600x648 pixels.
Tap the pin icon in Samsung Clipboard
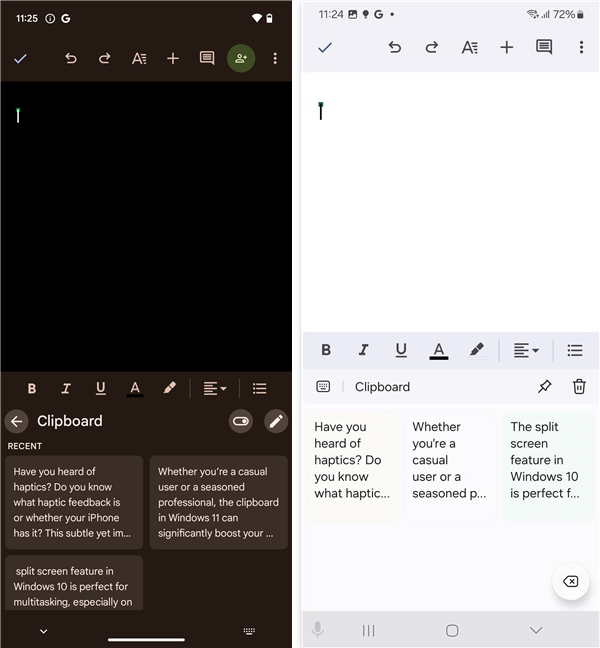tap(545, 387)
